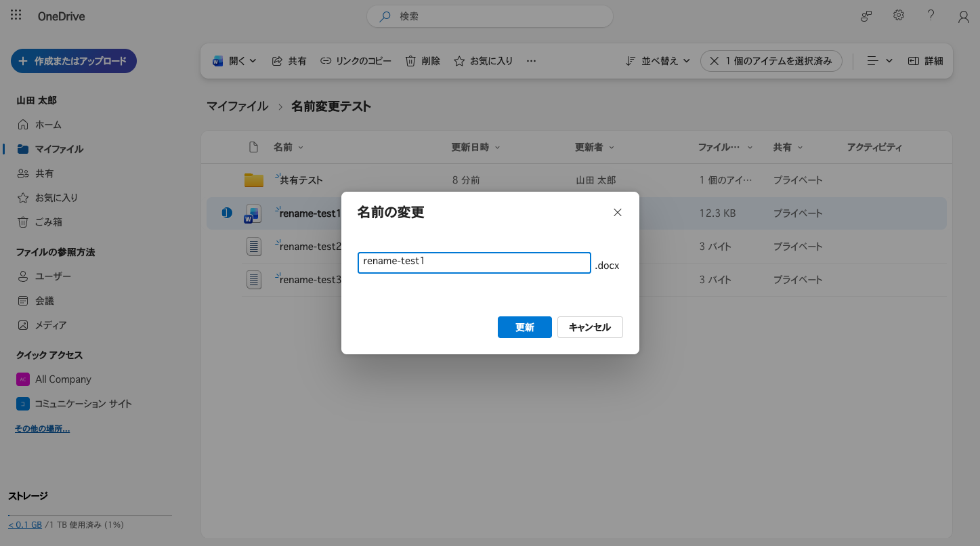Click the copy link chain icon
Image resolution: width=980 pixels, height=546 pixels.
click(x=326, y=61)
